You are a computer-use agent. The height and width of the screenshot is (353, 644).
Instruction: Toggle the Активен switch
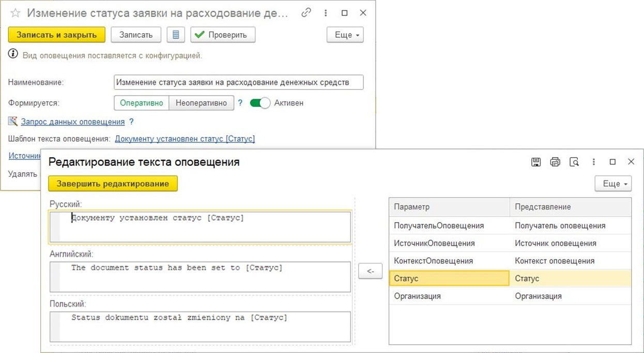(260, 103)
